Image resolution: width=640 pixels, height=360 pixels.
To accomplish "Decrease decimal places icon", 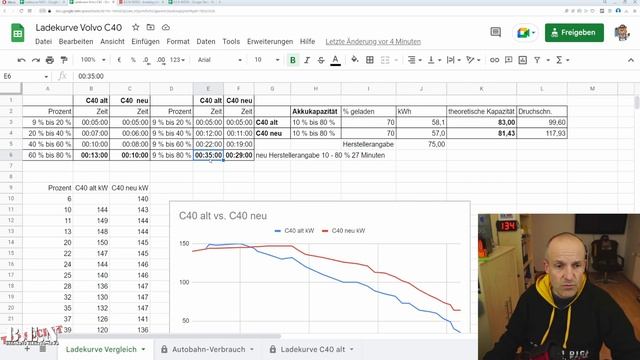I will pyautogui.click(x=146, y=60).
